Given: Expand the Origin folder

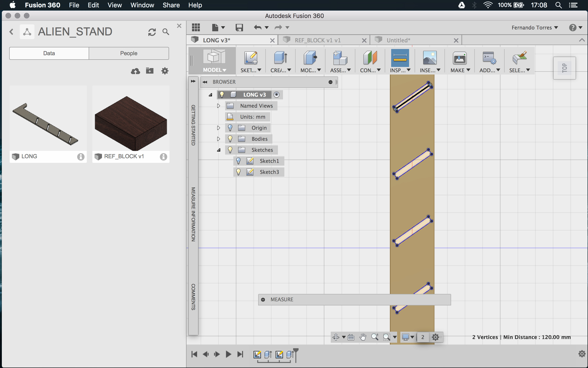Looking at the screenshot, I should (218, 128).
